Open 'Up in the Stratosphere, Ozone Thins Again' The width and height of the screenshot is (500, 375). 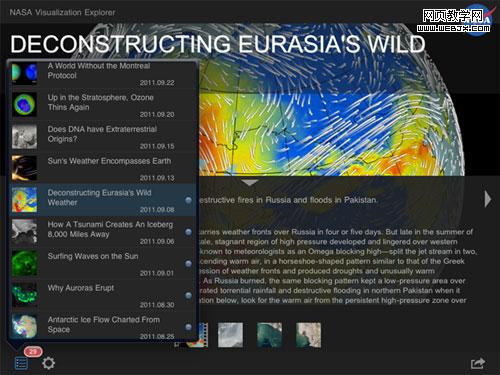point(103,105)
